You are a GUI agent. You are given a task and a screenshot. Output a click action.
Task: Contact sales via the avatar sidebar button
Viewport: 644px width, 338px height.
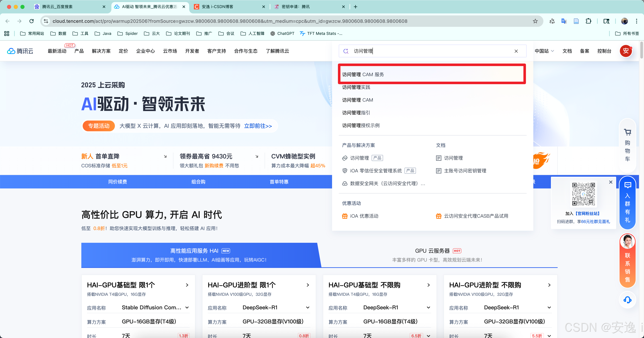pos(627,260)
